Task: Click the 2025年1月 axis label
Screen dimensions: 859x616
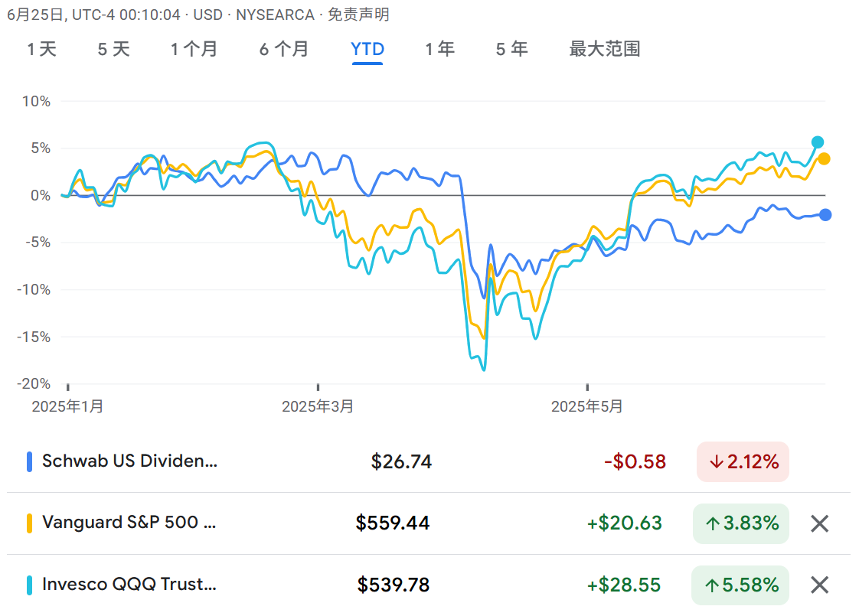Action: click(x=68, y=406)
